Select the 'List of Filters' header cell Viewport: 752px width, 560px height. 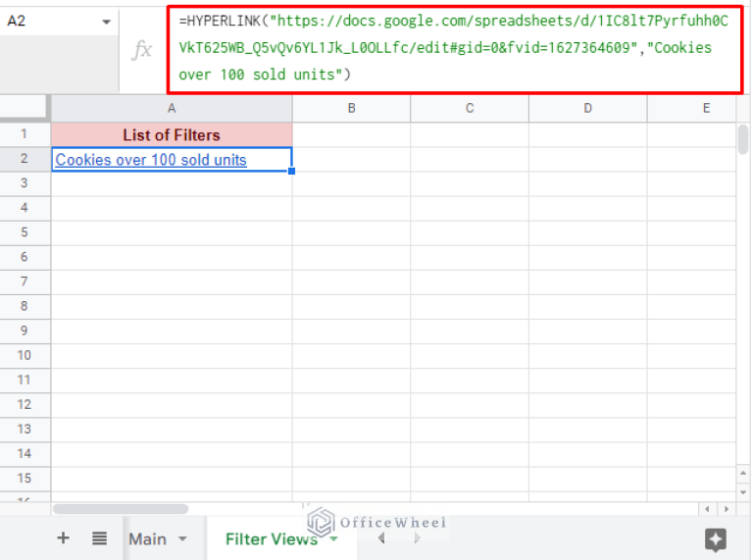tap(172, 134)
